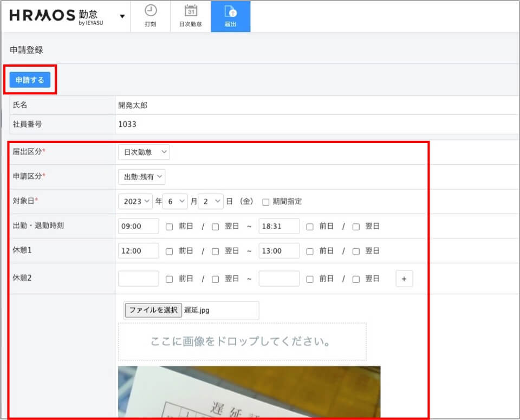Select the month dropdown for 対象日
This screenshot has height=420, width=520.
coord(175,201)
